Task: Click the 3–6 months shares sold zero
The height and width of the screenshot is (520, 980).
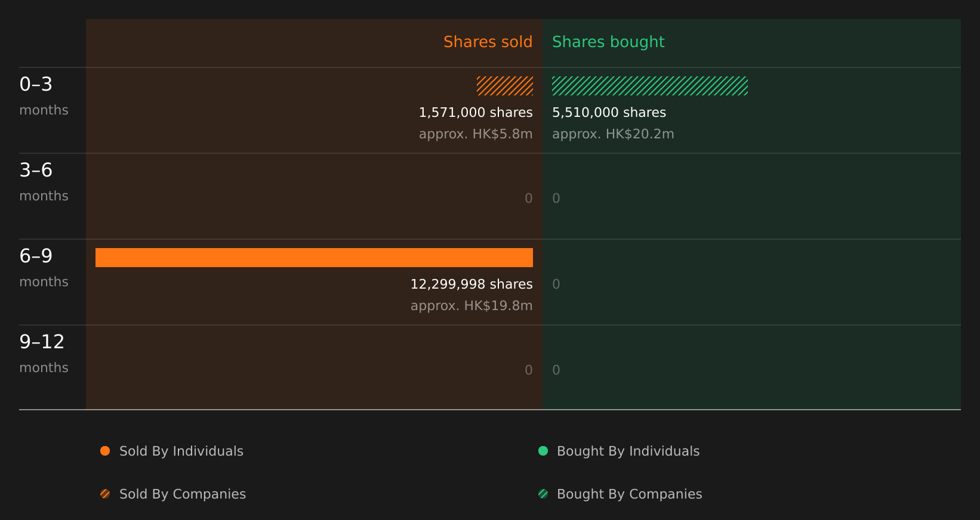Action: pos(529,199)
